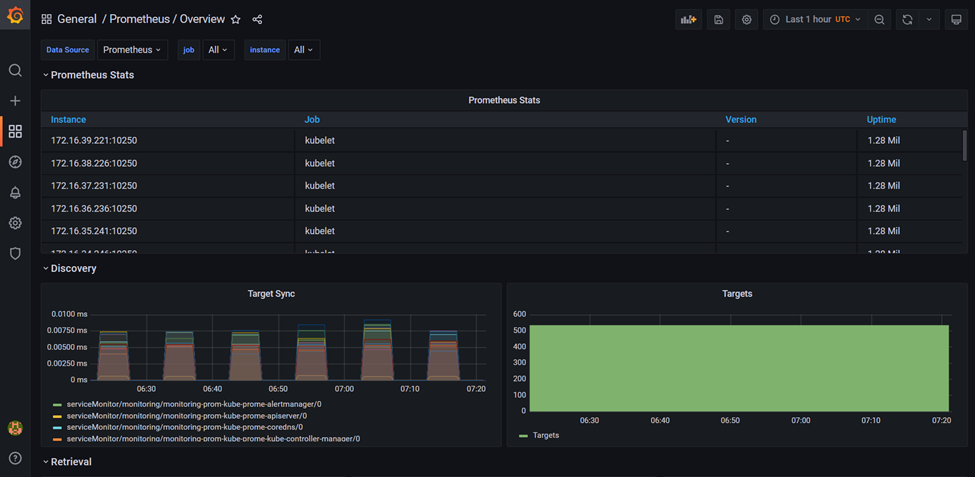Collapse the Retrieval row
Image resolution: width=975 pixels, height=477 pixels.
67,461
